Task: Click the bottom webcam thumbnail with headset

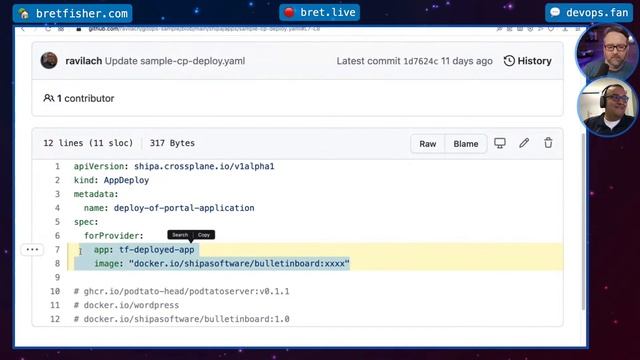Action: [x=607, y=107]
